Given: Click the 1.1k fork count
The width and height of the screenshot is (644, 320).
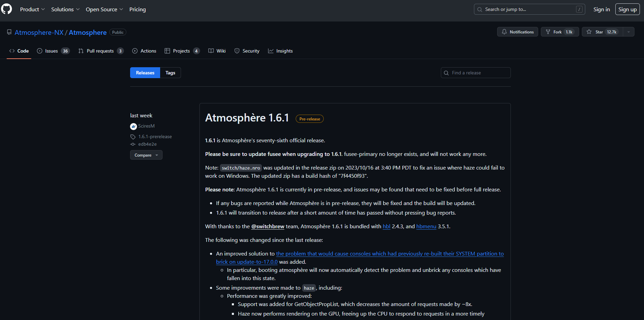Looking at the screenshot, I should (569, 32).
